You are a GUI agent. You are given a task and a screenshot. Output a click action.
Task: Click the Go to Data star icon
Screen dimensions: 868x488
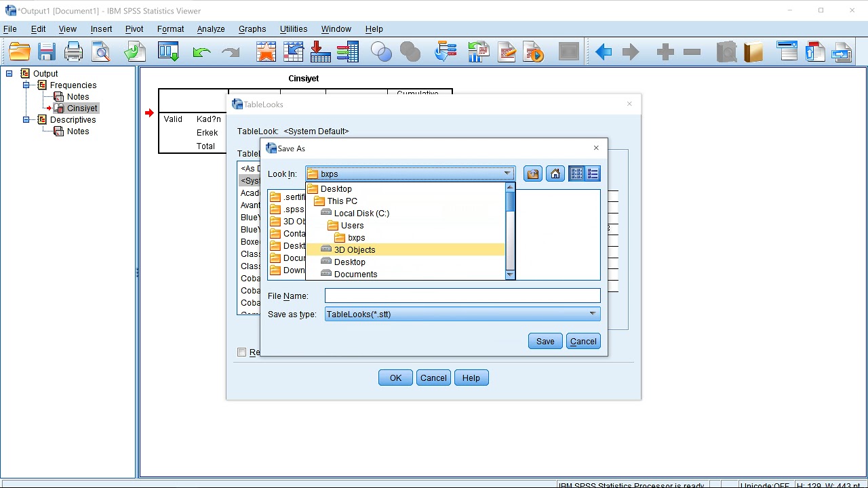point(266,52)
